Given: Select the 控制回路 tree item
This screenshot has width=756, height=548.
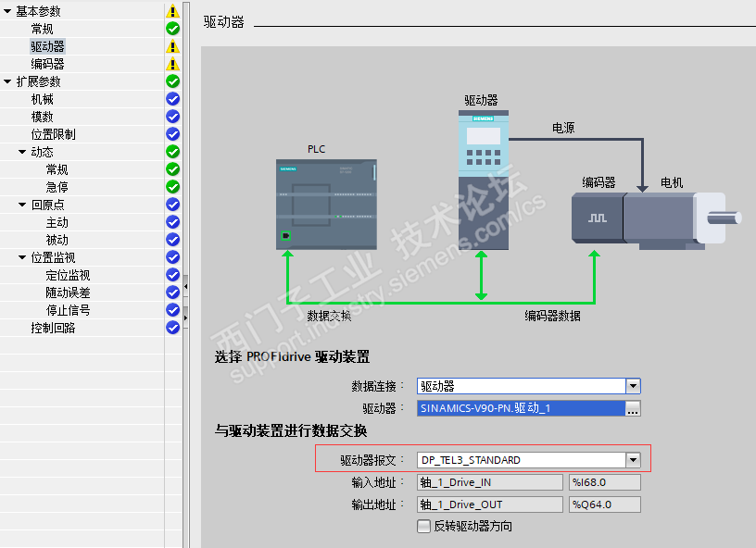Looking at the screenshot, I should tap(53, 328).
